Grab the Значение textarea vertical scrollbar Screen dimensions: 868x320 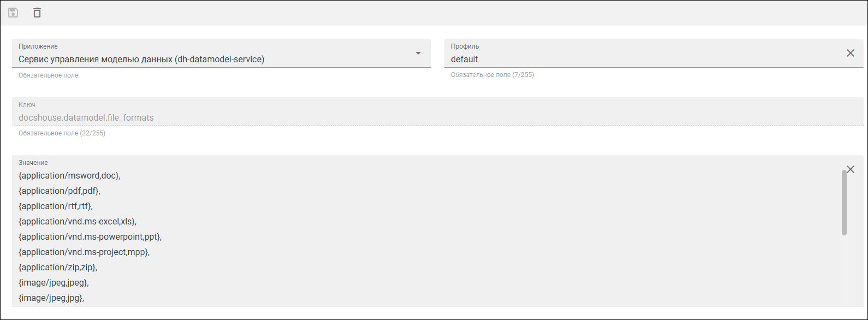pos(844,203)
